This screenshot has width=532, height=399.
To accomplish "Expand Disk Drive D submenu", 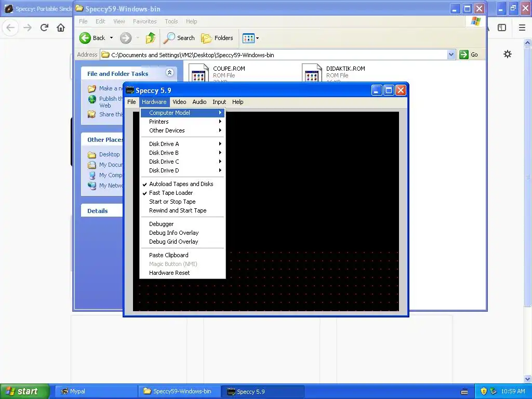I will [x=182, y=170].
